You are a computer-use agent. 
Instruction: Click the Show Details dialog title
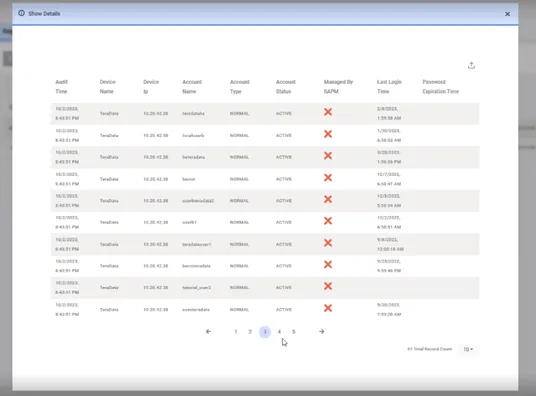44,14
